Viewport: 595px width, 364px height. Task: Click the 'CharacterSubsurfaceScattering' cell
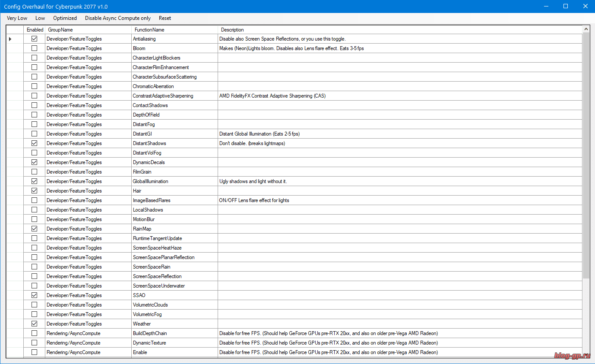tap(174, 77)
